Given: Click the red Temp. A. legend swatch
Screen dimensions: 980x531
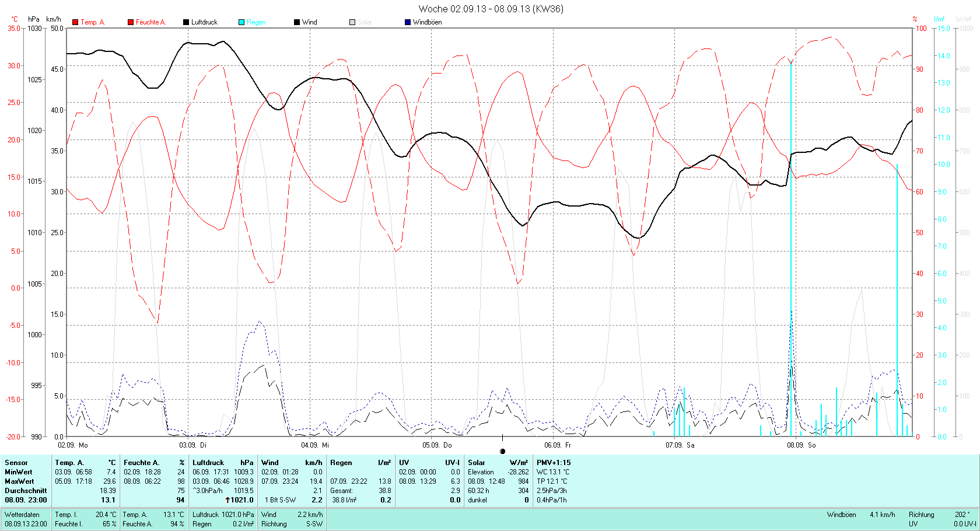Looking at the screenshot, I should pyautogui.click(x=75, y=22).
